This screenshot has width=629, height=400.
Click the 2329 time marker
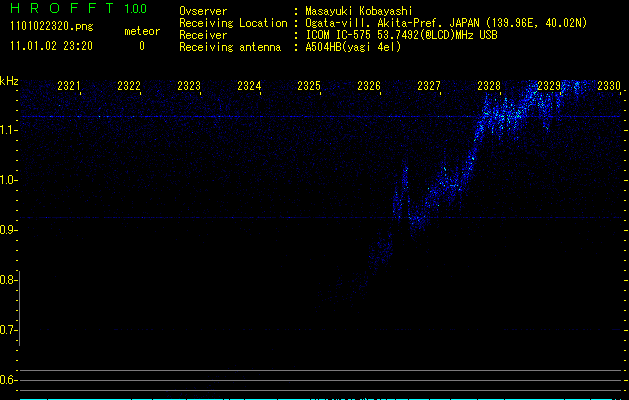point(549,85)
